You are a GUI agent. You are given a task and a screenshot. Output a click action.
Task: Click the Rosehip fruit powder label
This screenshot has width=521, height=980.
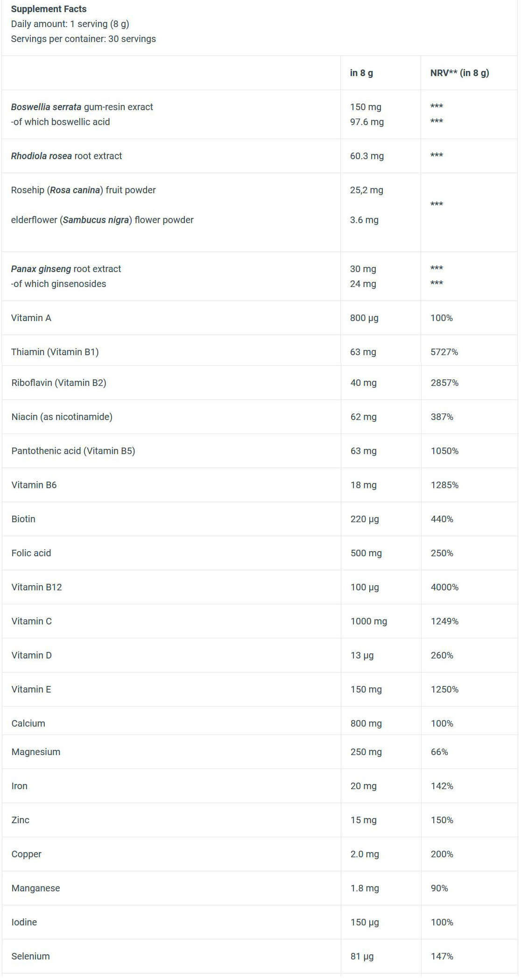point(83,190)
